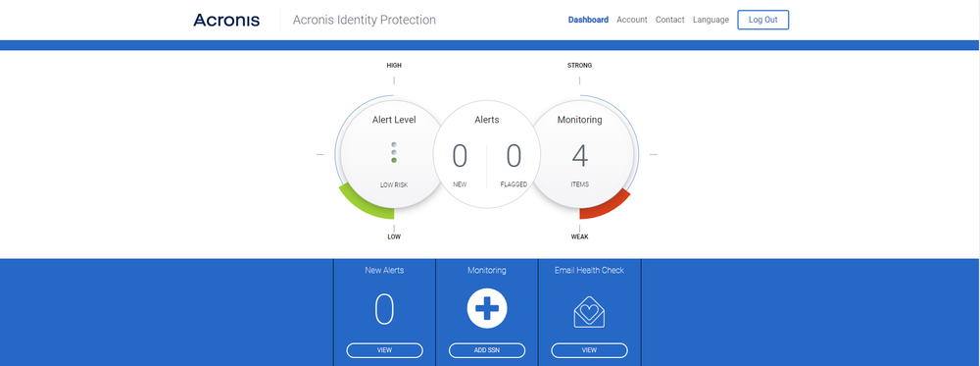Click the FLAGGED label in Alerts circle
Viewport: 980px width, 366px height.
point(514,185)
